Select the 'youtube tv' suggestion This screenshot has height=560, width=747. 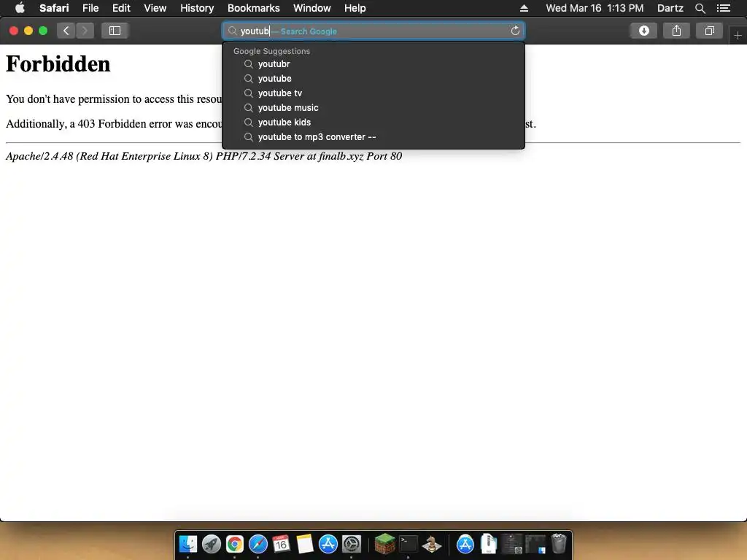click(373, 93)
